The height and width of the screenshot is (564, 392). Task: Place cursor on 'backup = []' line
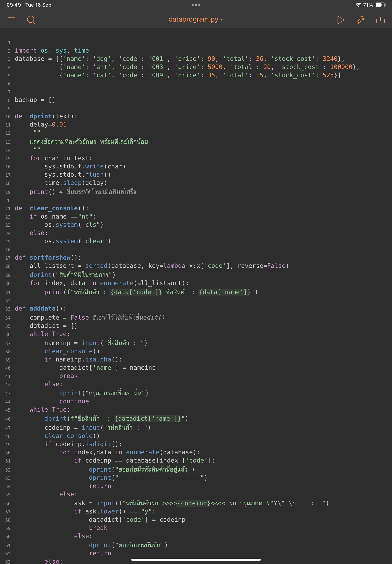tap(35, 100)
